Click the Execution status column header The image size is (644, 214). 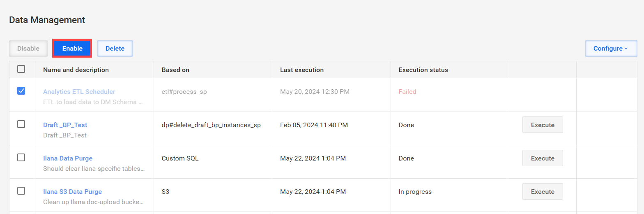[x=423, y=70]
